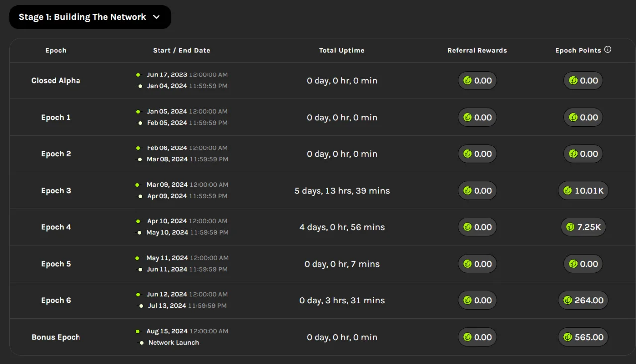
Task: Click the 0 day, 0 hr, 7 mins uptime
Action: (x=342, y=264)
